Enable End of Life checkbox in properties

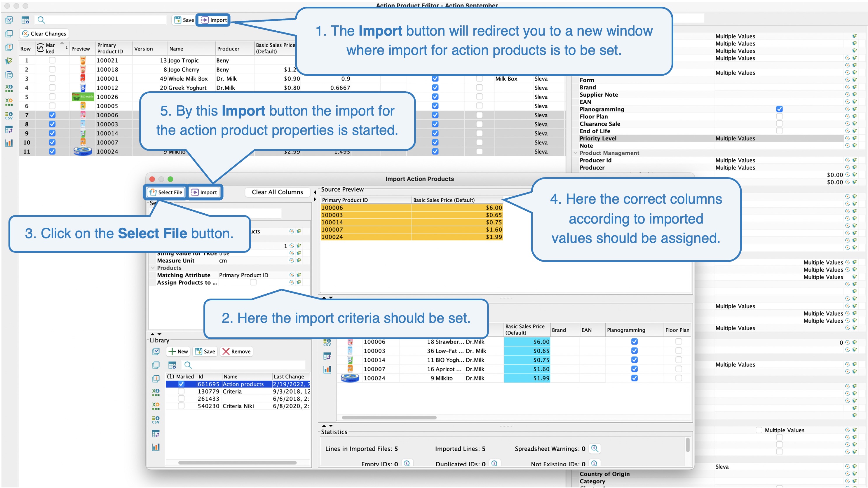click(779, 131)
